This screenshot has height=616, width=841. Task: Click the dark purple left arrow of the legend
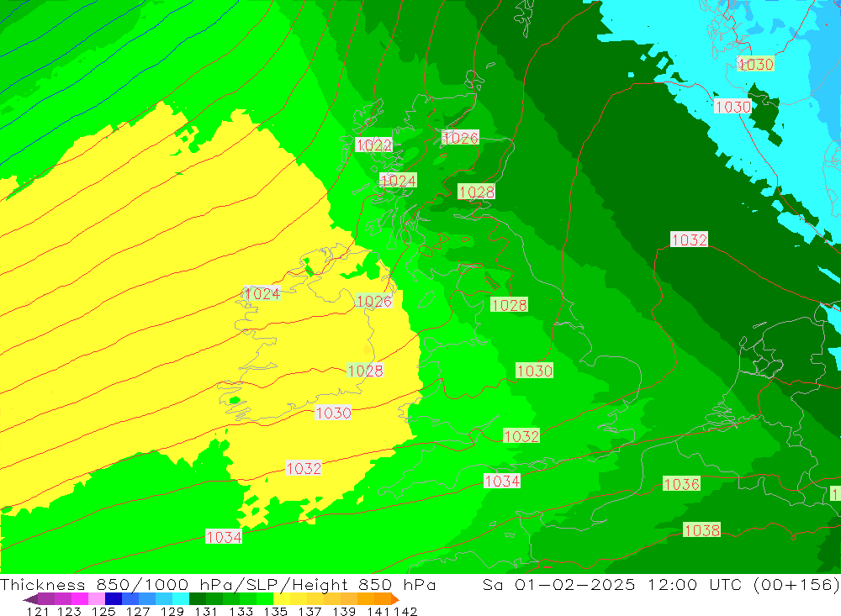(30, 599)
